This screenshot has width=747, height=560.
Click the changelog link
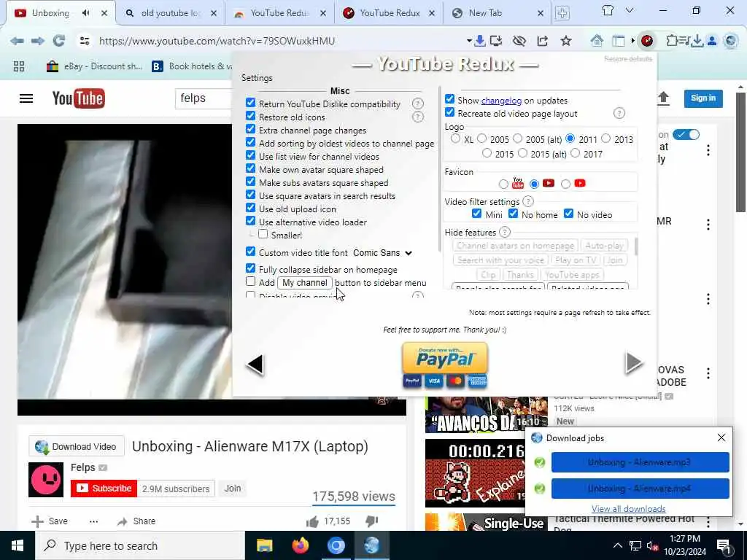pos(501,101)
